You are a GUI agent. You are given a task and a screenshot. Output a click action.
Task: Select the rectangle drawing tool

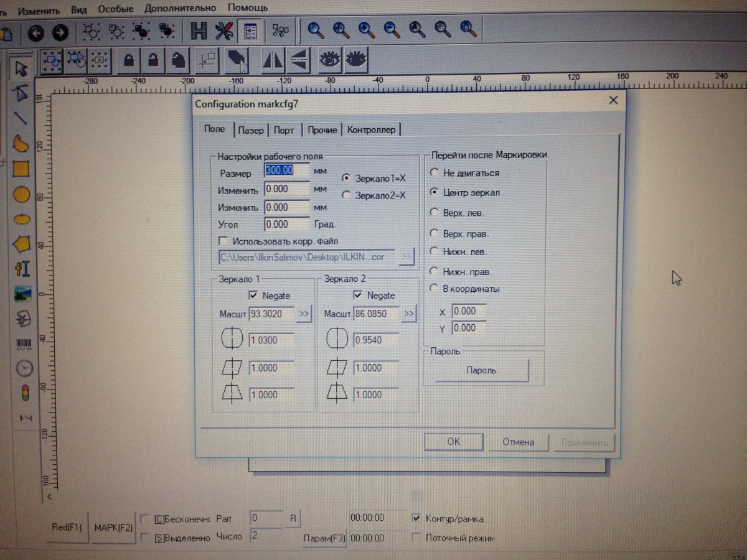click(22, 169)
